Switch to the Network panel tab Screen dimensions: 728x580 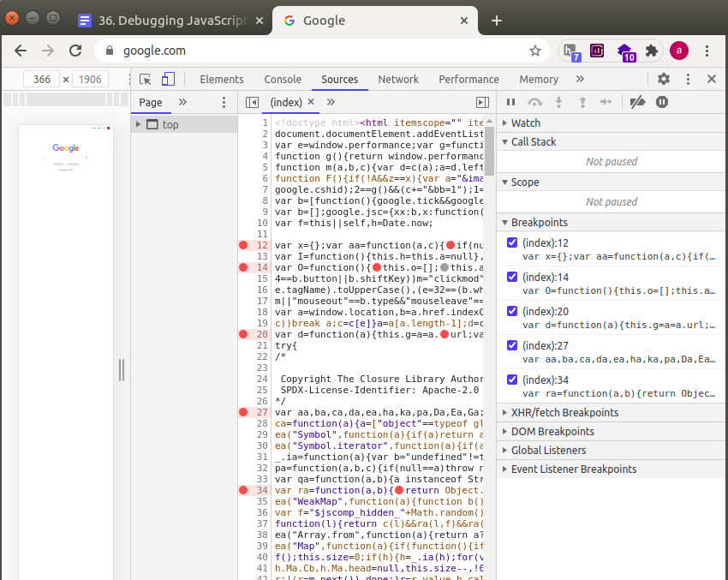click(397, 79)
